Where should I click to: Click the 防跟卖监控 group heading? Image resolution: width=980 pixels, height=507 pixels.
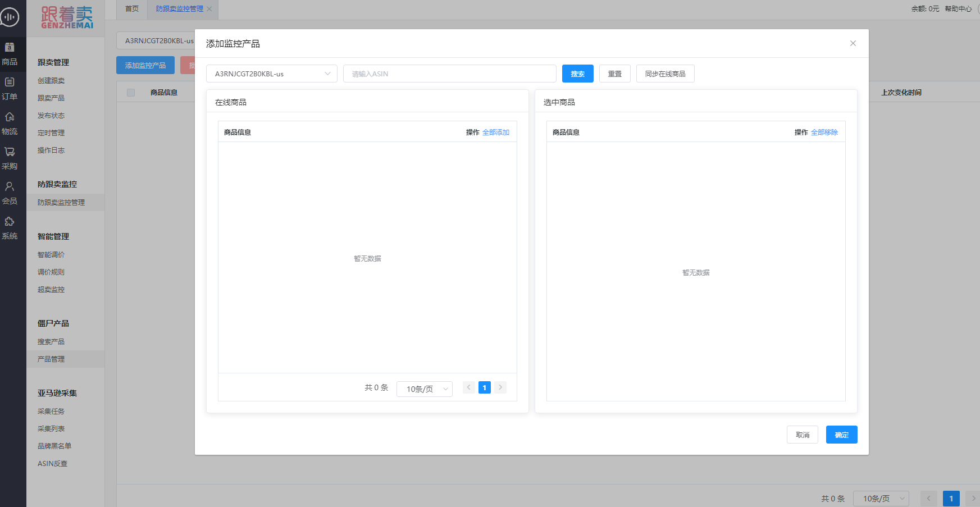point(57,184)
